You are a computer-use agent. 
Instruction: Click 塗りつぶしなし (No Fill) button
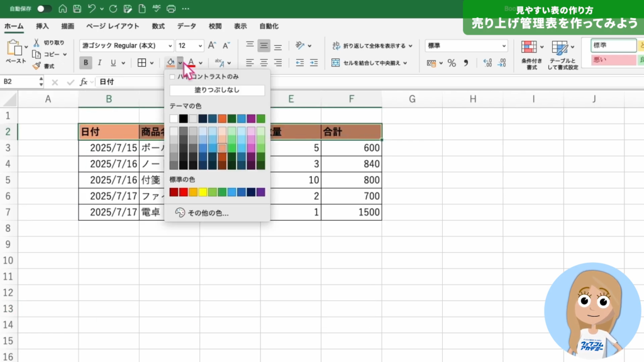(x=217, y=90)
